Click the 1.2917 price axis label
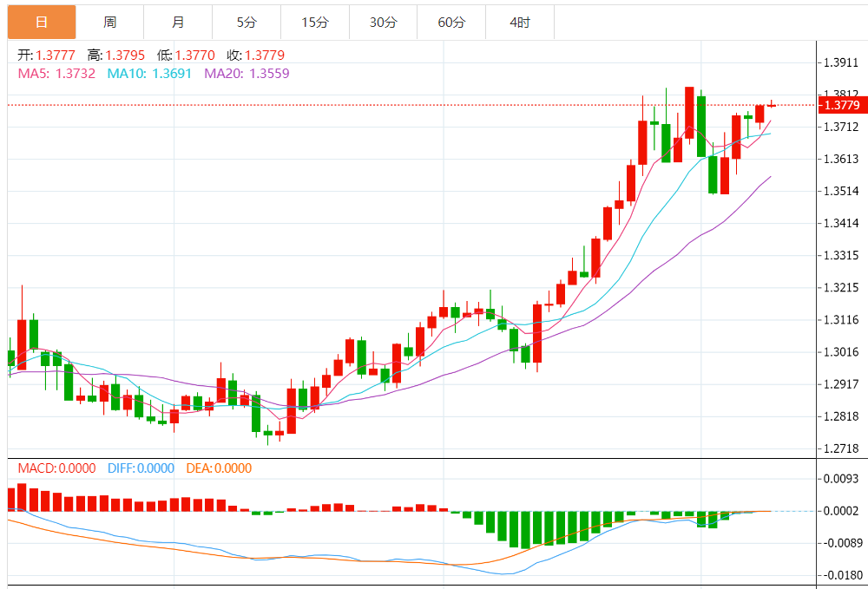Image resolution: width=868 pixels, height=589 pixels. click(841, 383)
